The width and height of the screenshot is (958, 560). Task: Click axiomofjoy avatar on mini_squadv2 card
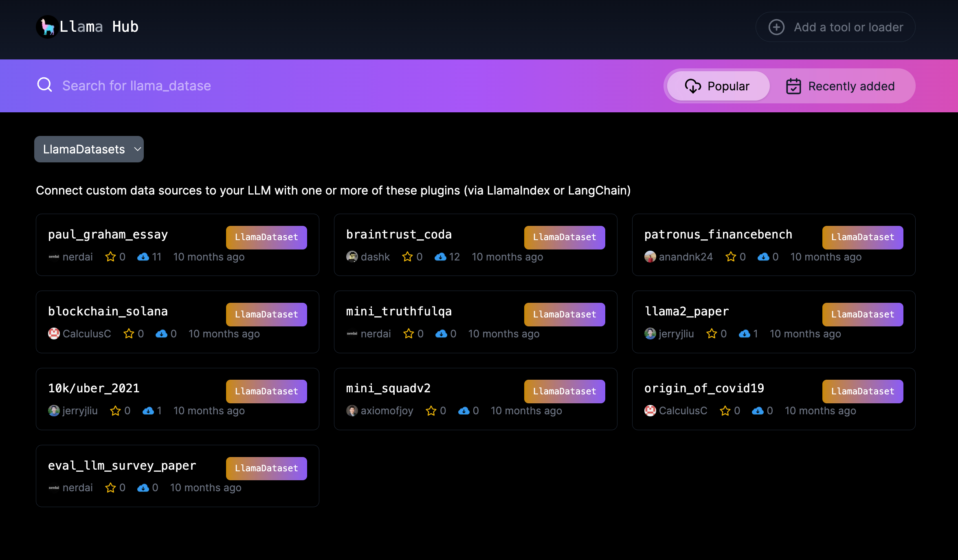[x=352, y=411]
